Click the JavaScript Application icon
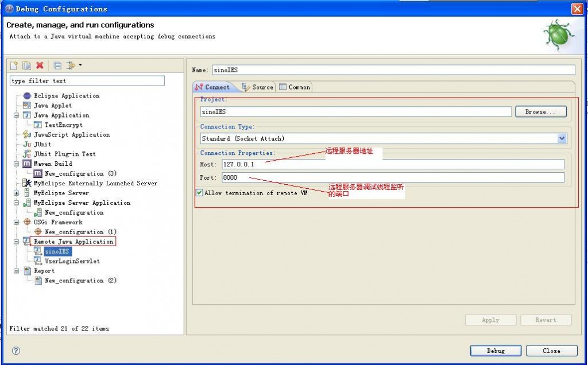 point(27,134)
